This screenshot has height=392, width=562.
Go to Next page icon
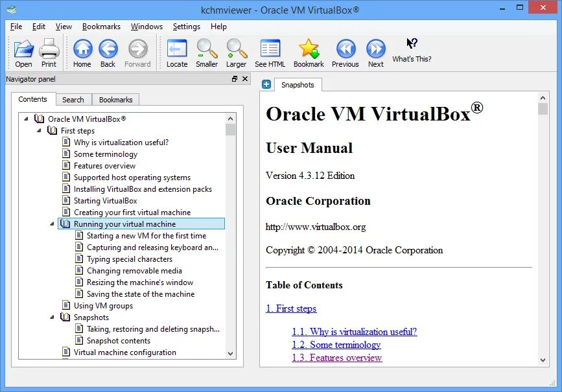[375, 49]
